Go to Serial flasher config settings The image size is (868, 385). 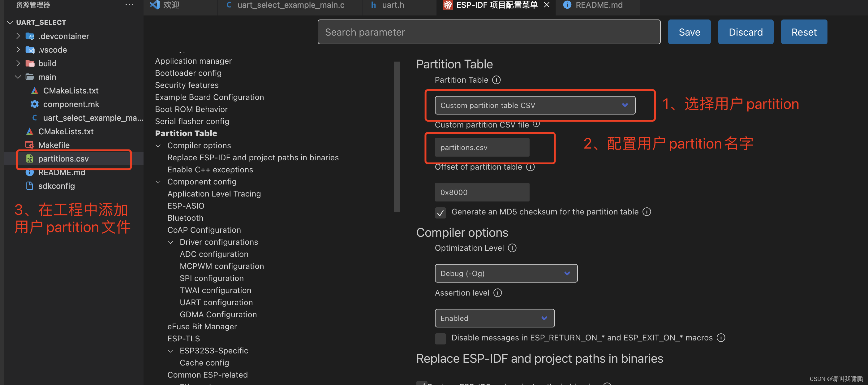click(192, 121)
